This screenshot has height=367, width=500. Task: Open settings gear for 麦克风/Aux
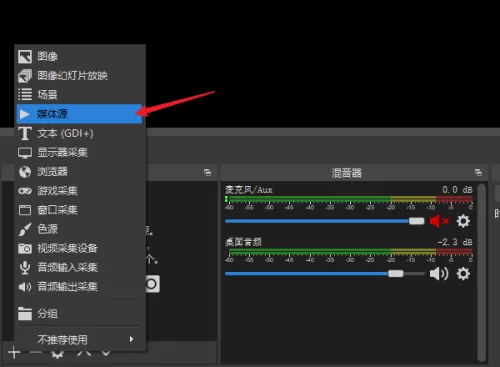tap(463, 221)
